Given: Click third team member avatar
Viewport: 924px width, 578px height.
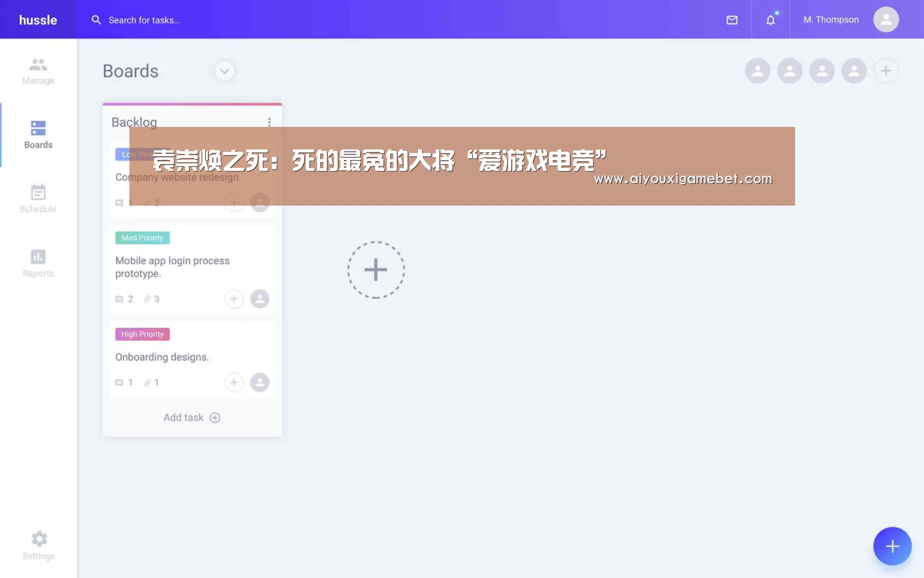Looking at the screenshot, I should (822, 71).
